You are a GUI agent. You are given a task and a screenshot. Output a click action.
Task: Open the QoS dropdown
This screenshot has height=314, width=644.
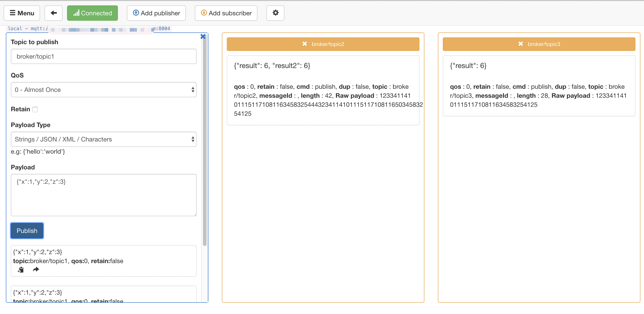tap(104, 90)
